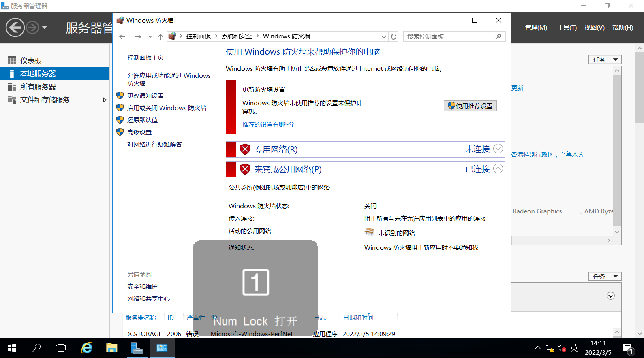644x358 pixels.
Task: Open 推荐的设置有哪些? help link
Action: pyautogui.click(x=268, y=125)
